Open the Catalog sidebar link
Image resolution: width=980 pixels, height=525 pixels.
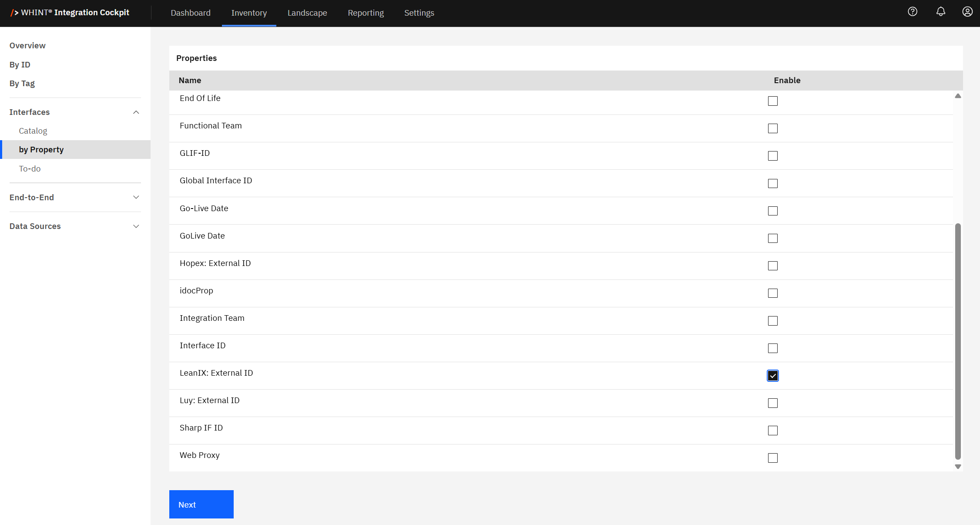tap(33, 131)
